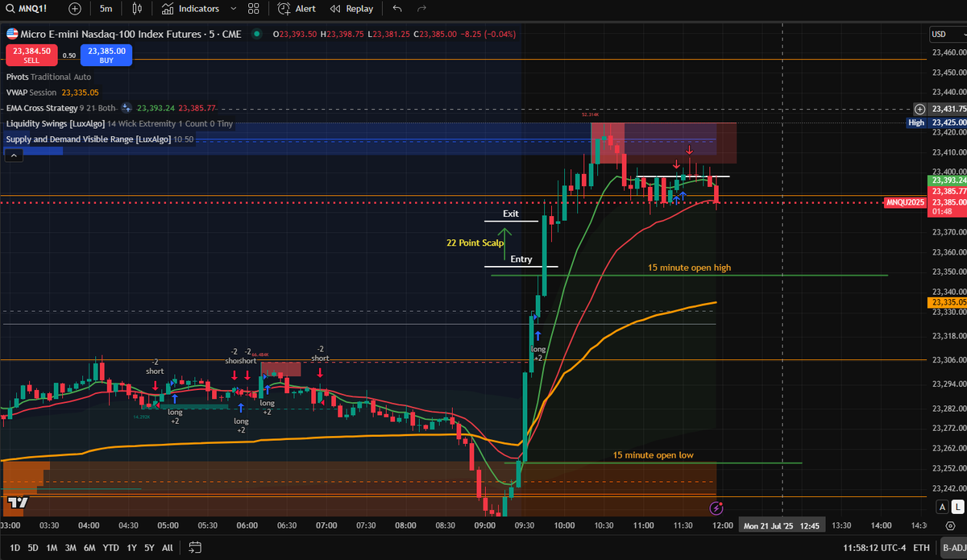Select the 5D date range
The width and height of the screenshot is (967, 560).
click(x=32, y=548)
